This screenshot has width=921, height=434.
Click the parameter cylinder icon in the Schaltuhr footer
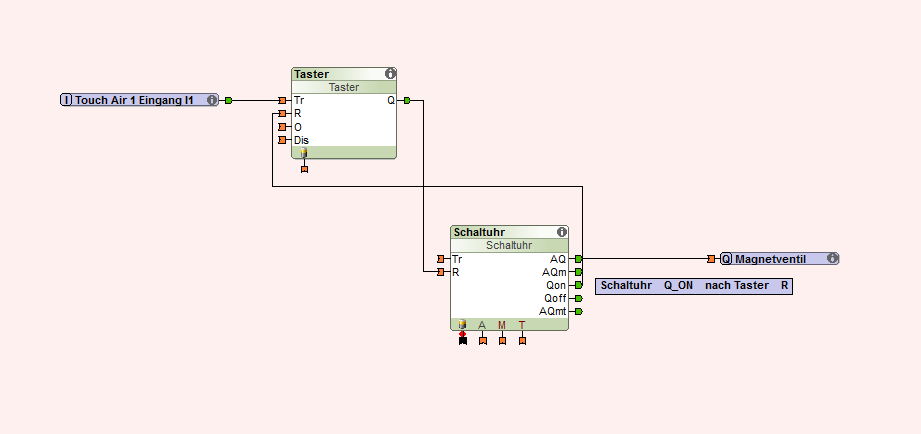[x=462, y=325]
